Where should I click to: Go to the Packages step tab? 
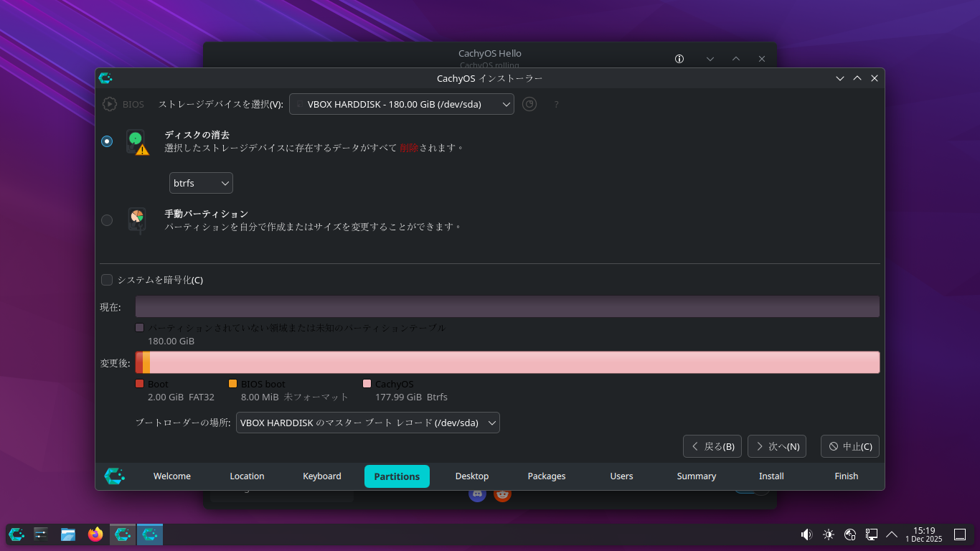[x=547, y=476]
